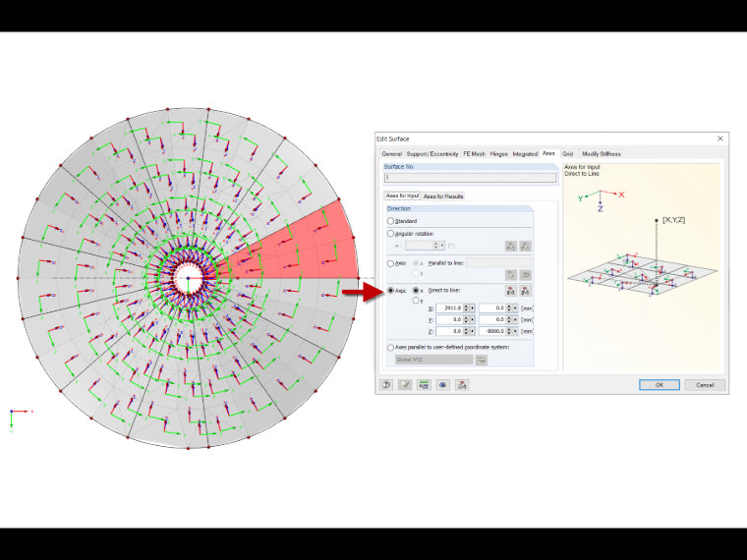Image resolution: width=747 pixels, height=560 pixels.
Task: Click the first angular rotation pick icon
Action: pyautogui.click(x=511, y=247)
